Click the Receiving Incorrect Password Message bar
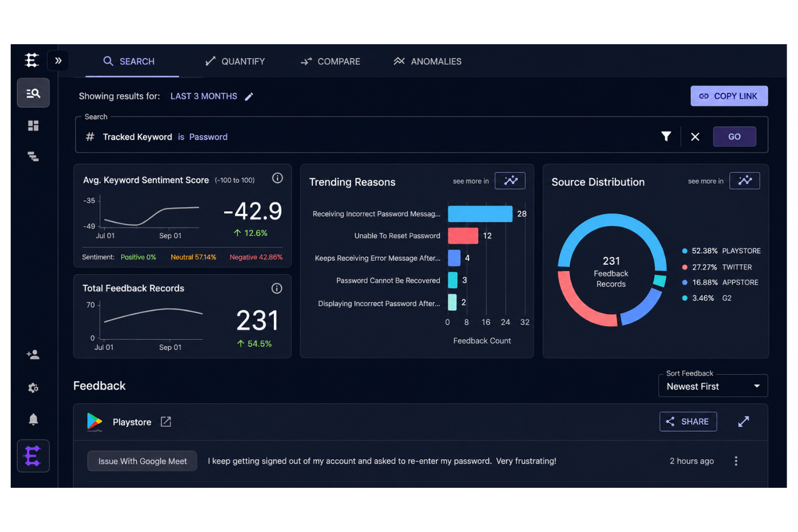The image size is (798, 532). (x=480, y=214)
